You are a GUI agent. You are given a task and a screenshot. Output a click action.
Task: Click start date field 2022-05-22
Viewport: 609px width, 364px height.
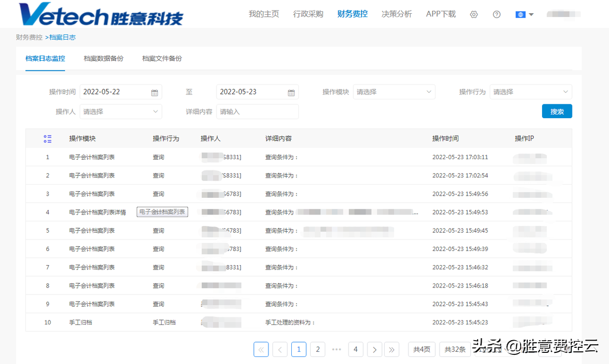(x=121, y=92)
